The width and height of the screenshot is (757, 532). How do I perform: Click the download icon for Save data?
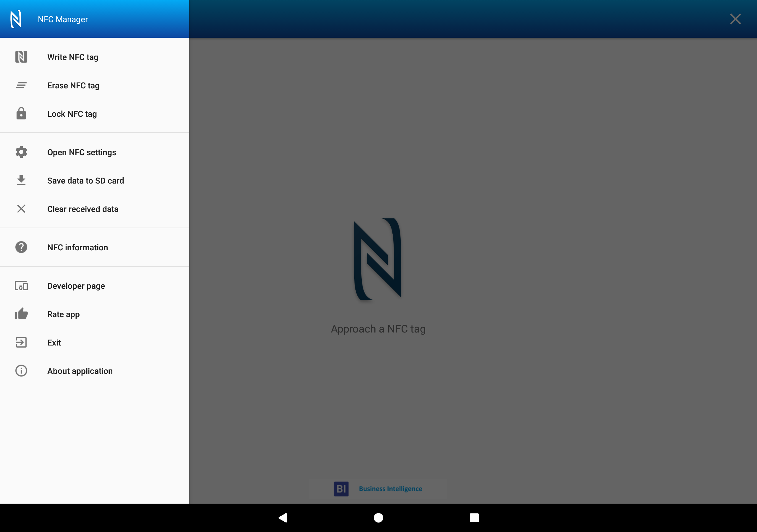coord(21,180)
